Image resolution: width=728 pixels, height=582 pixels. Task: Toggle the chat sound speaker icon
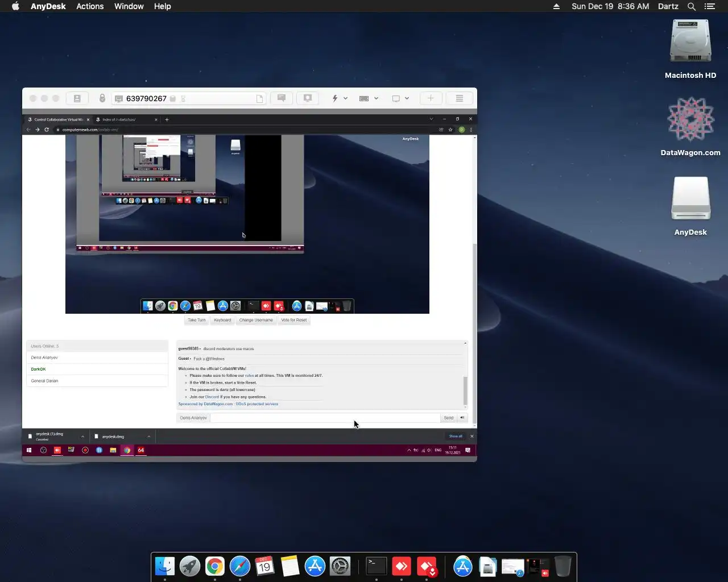(462, 418)
